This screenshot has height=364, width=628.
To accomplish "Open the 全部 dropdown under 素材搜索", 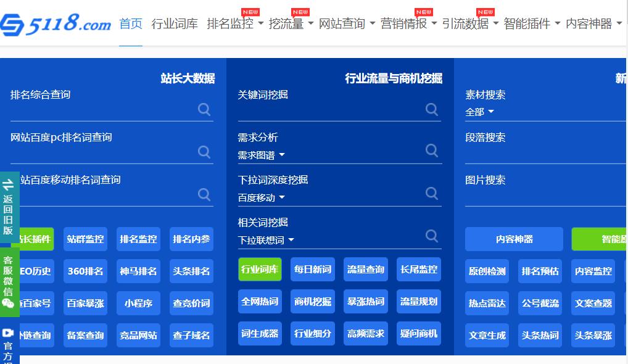I will [481, 112].
